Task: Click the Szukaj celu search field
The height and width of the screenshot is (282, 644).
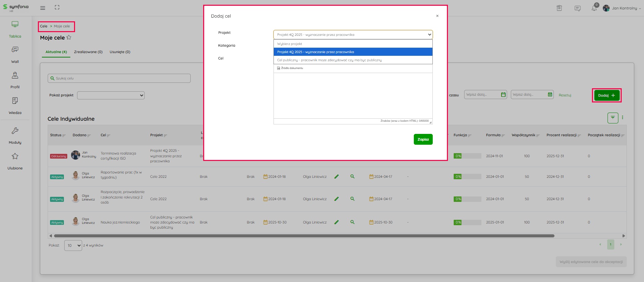Action: [119, 78]
